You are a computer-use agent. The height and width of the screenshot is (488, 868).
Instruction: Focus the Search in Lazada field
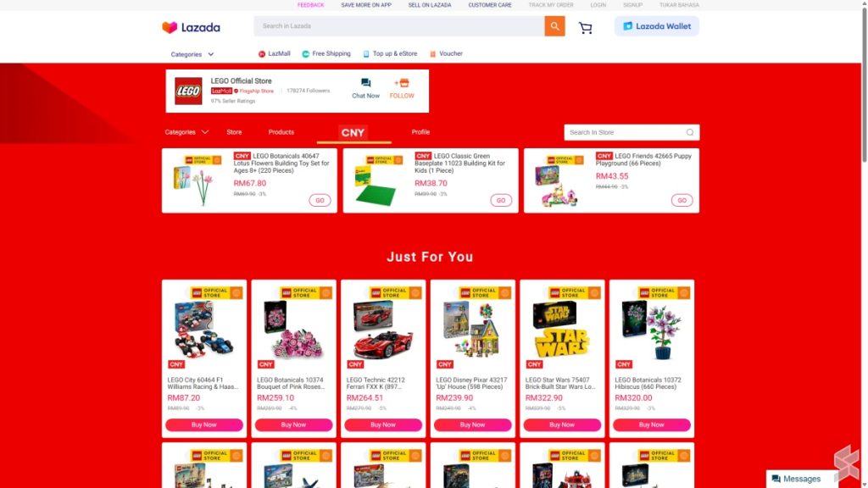click(x=399, y=26)
